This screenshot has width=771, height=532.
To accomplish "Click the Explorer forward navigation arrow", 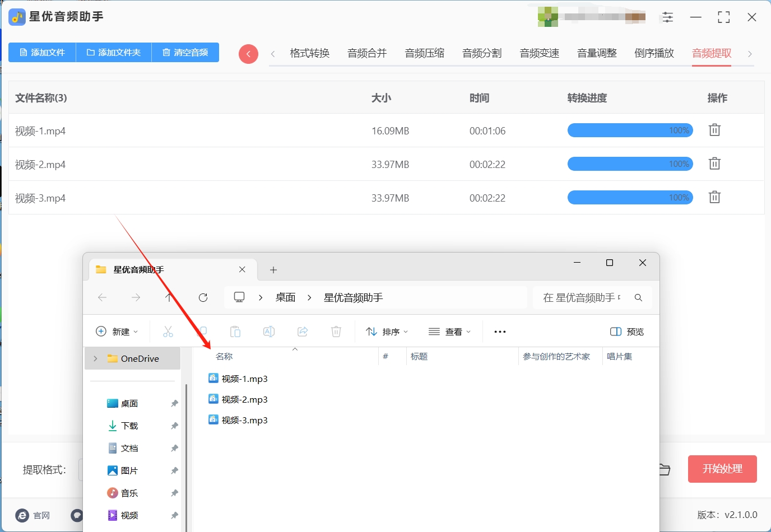I will pyautogui.click(x=136, y=297).
